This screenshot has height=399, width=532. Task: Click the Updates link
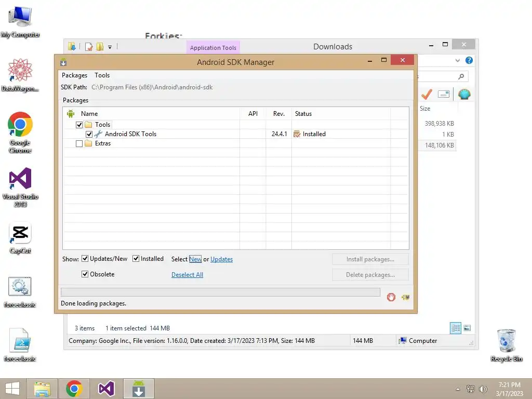click(x=221, y=259)
